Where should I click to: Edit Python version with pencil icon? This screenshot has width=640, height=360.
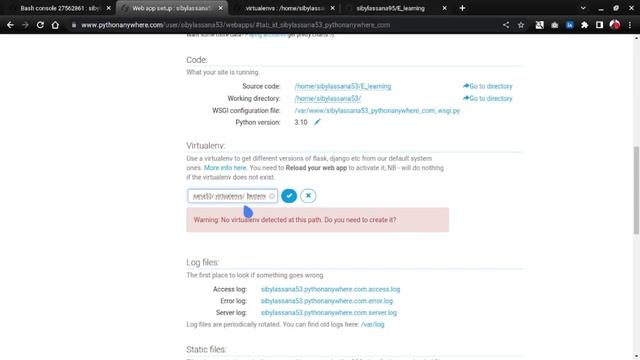coord(317,122)
